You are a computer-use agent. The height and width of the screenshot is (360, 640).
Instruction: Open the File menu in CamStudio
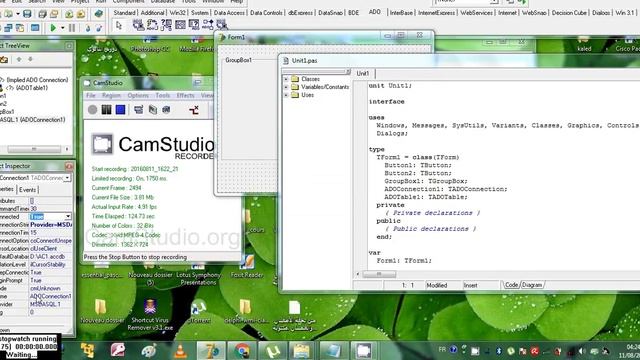pos(91,95)
